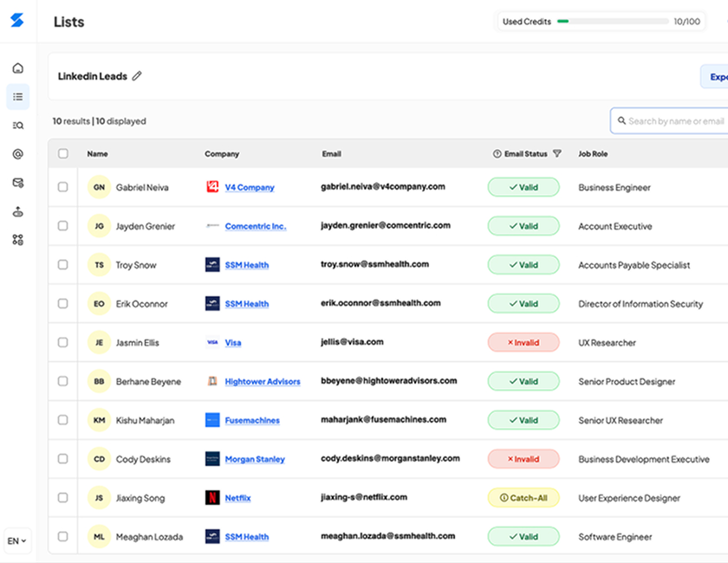Open the email finder @ icon
The image size is (728, 563).
[x=17, y=154]
